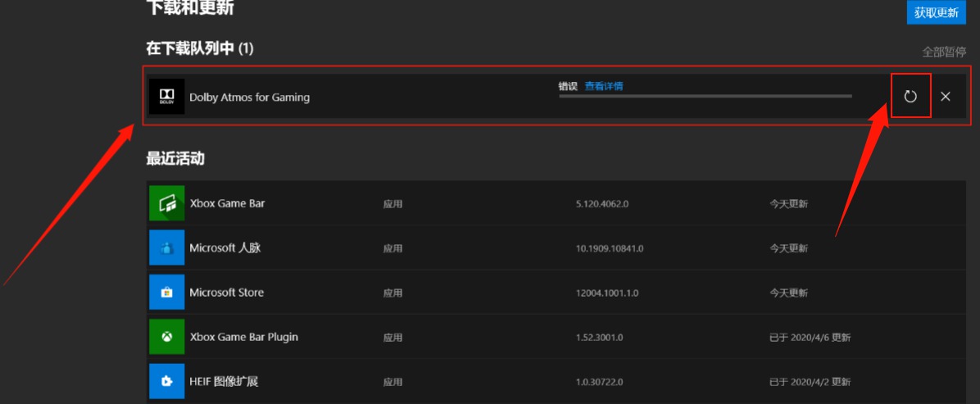Click 应用 in the Microsoft 人脉 row
This screenshot has height=404, width=980.
393,248
